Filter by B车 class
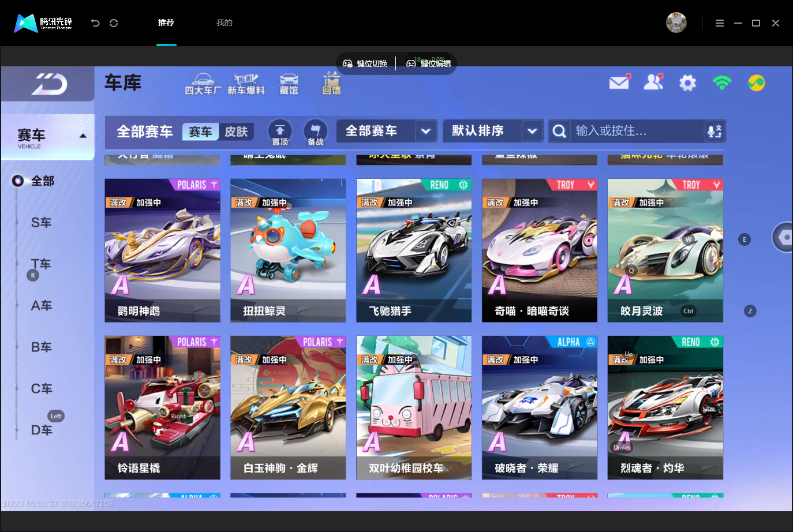793x532 pixels. tap(41, 347)
